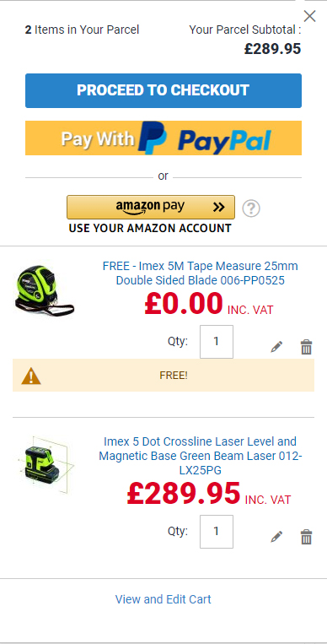Remove the free tape measure with trash icon
Image resolution: width=327 pixels, height=644 pixels.
click(306, 347)
